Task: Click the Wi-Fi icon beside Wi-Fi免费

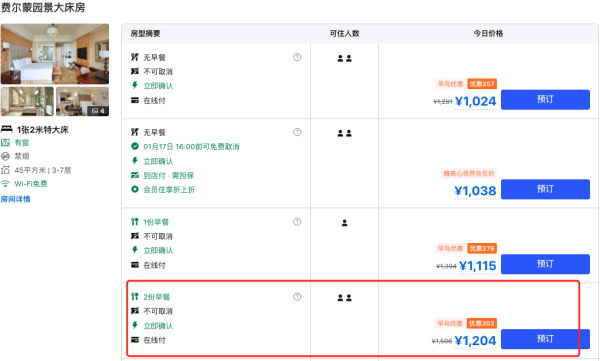Action: tap(5, 184)
